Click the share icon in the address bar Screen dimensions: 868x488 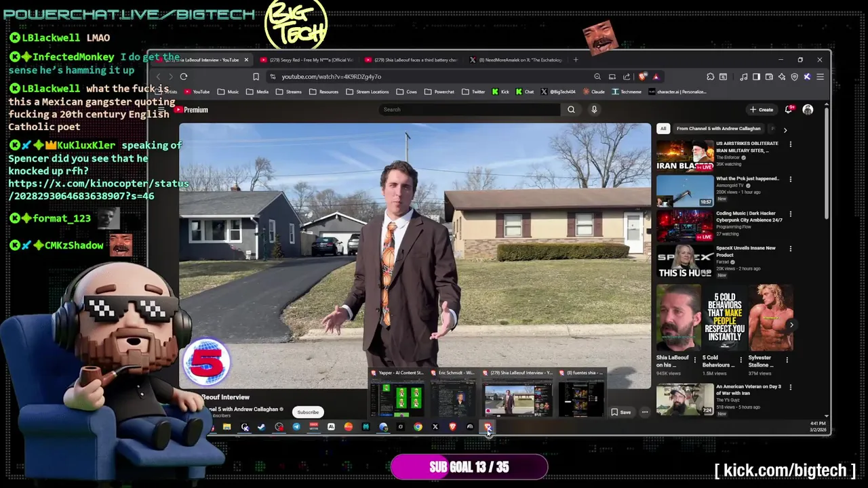pyautogui.click(x=627, y=77)
